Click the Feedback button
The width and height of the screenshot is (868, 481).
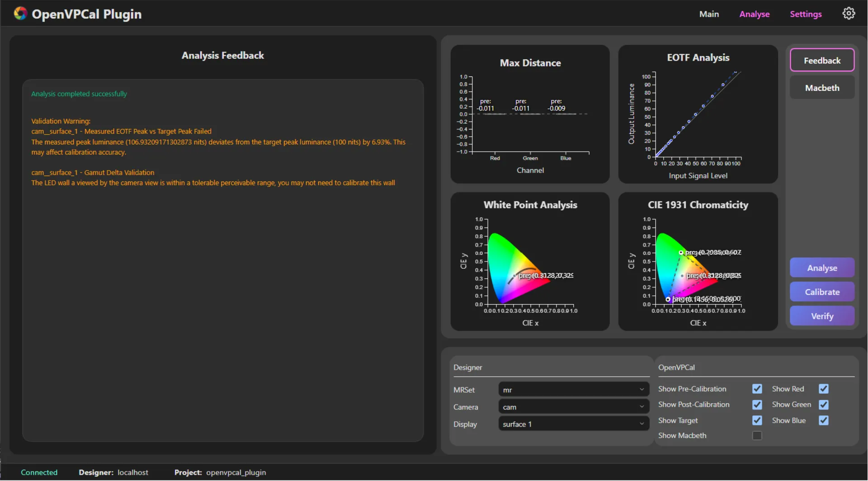click(822, 60)
